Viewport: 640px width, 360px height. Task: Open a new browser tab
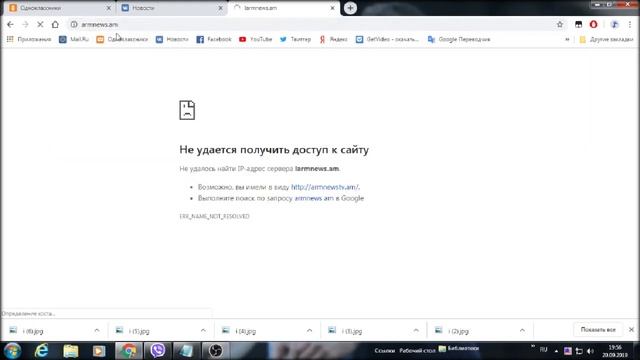[350, 8]
